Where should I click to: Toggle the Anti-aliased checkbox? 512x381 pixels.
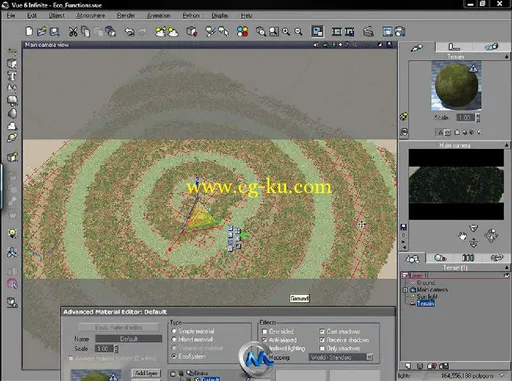265,340
